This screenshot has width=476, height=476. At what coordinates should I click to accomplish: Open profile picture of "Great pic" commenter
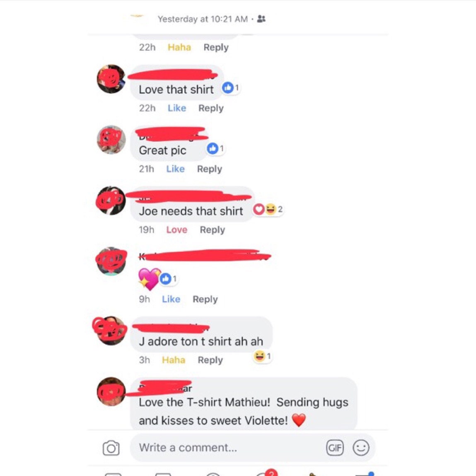point(111,140)
